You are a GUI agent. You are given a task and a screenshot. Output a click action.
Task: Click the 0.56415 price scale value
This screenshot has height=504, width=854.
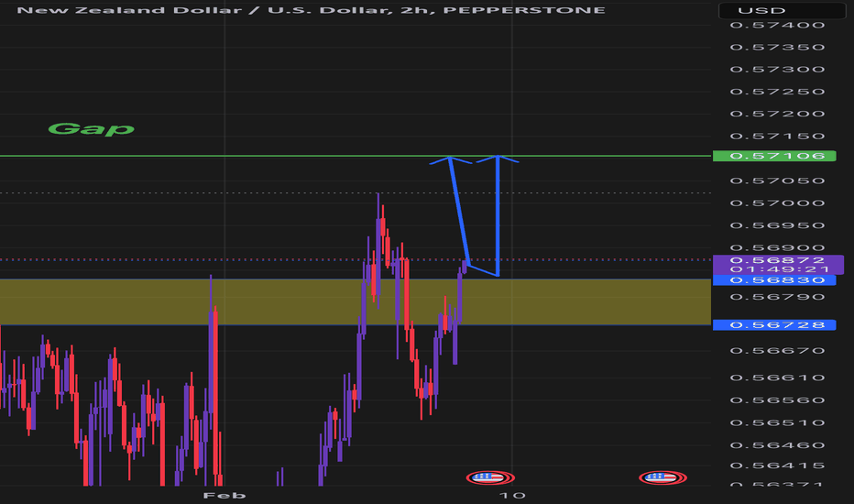[777, 466]
